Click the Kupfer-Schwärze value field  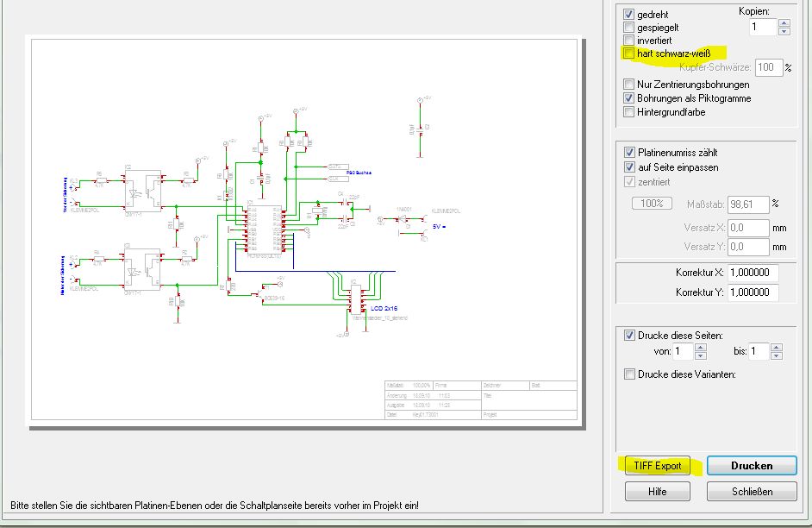point(769,67)
